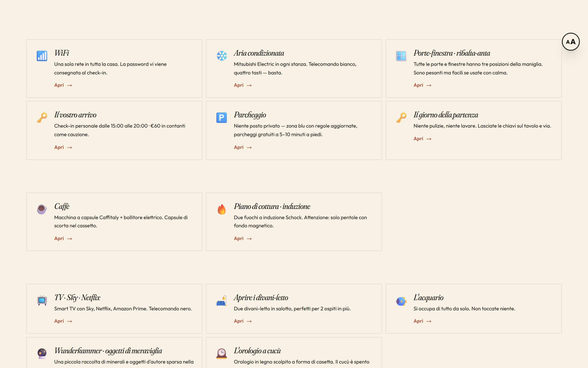
Task: Click the crystal ball icon for Wunderkammer
Action: click(42, 354)
